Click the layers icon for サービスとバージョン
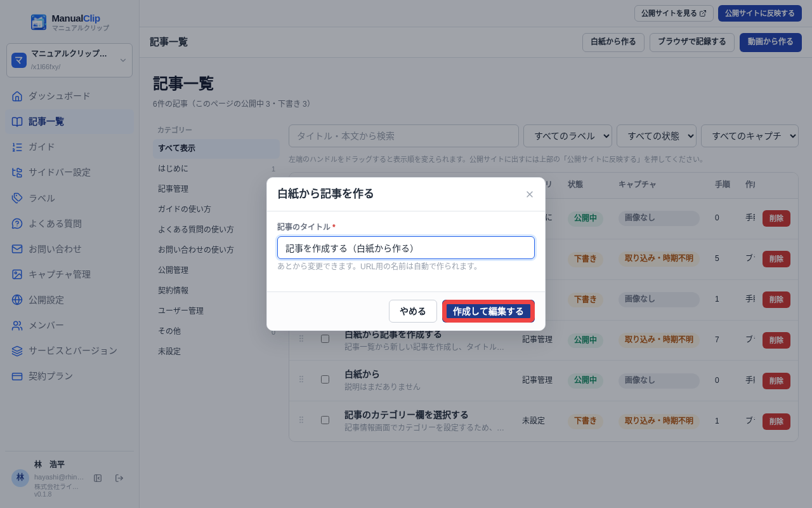812x508 pixels. [17, 351]
